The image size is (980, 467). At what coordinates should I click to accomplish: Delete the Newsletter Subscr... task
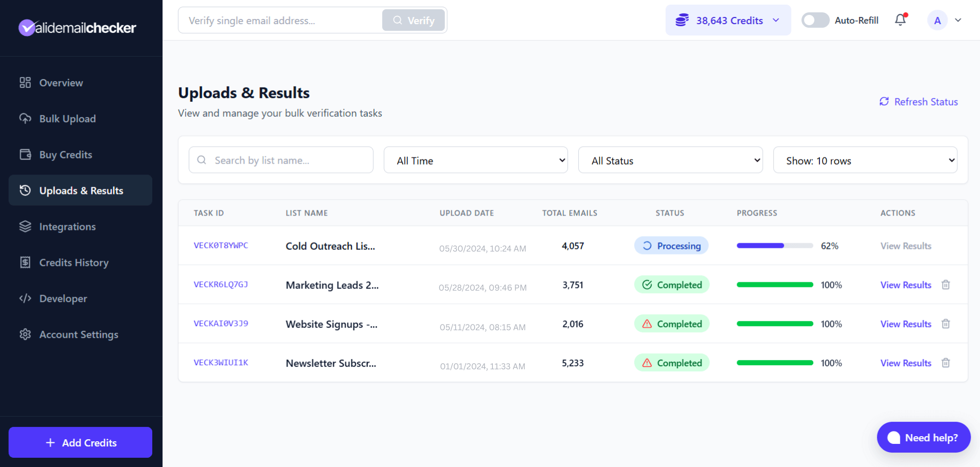coord(946,363)
